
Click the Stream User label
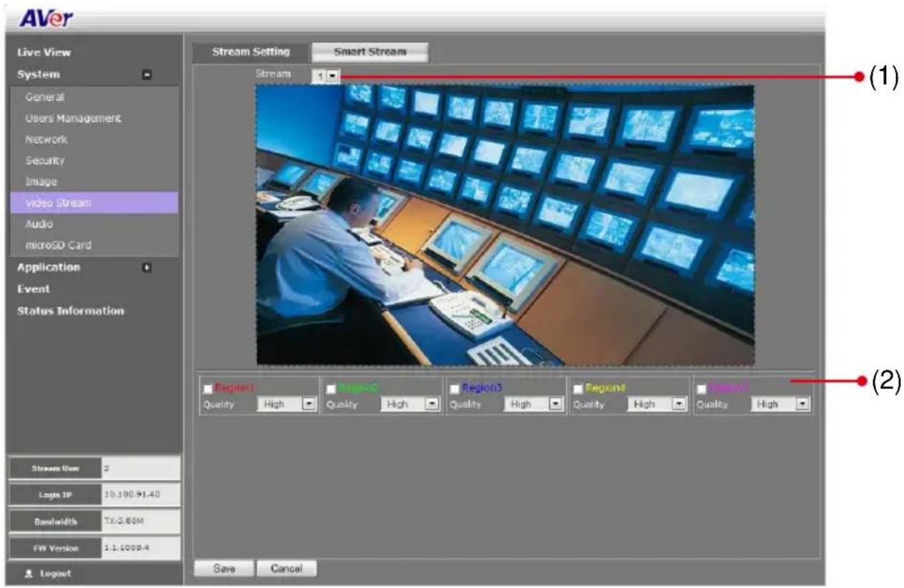coord(54,469)
